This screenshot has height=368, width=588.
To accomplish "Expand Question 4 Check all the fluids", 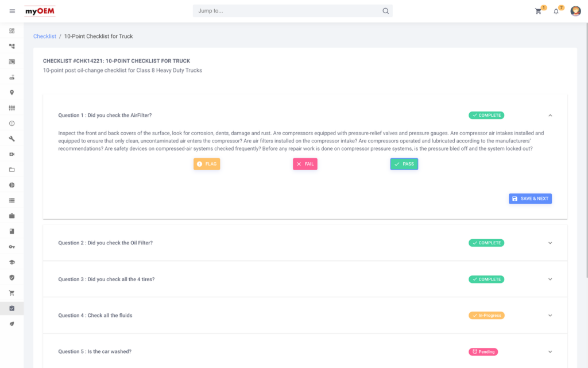I will click(550, 315).
